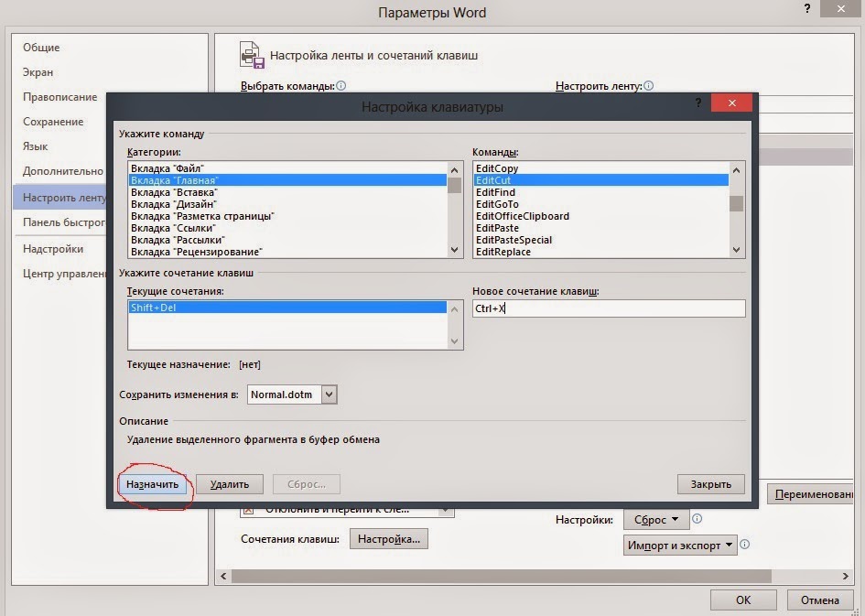Click OK in Параметры Word

point(743,600)
